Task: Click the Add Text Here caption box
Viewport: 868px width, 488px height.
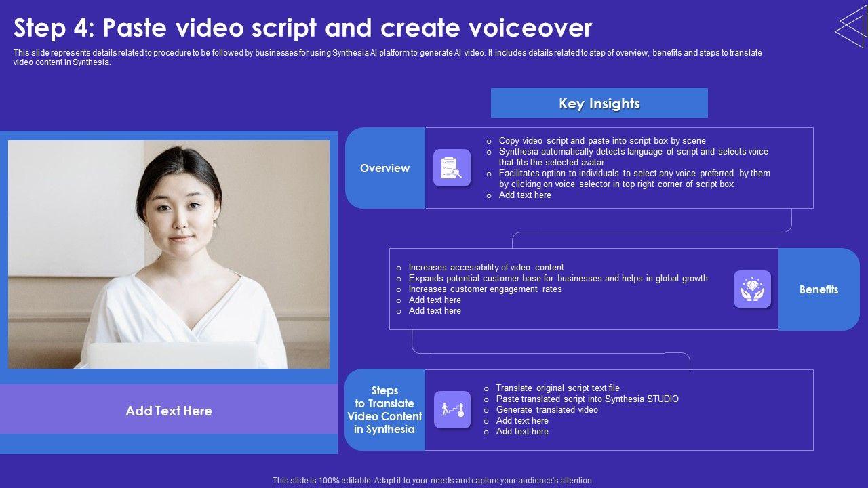Action: [169, 411]
